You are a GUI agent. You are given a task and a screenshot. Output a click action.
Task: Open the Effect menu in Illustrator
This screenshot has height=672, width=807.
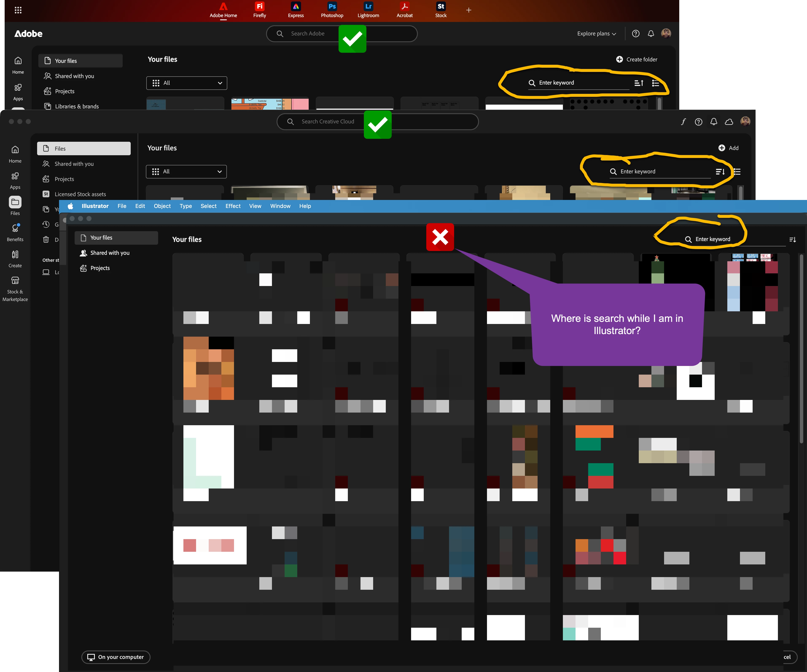coord(233,206)
